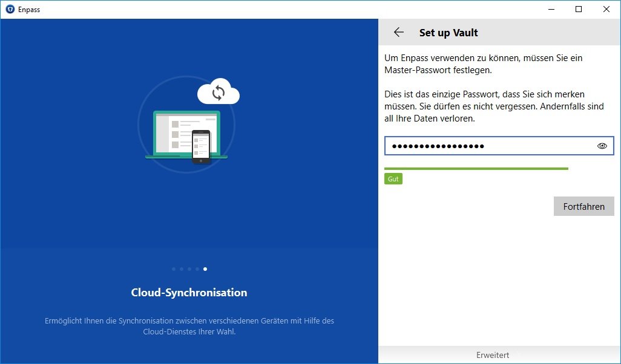Image resolution: width=621 pixels, height=364 pixels.
Task: Click the smartphone graphic in the illustration
Action: (201, 146)
